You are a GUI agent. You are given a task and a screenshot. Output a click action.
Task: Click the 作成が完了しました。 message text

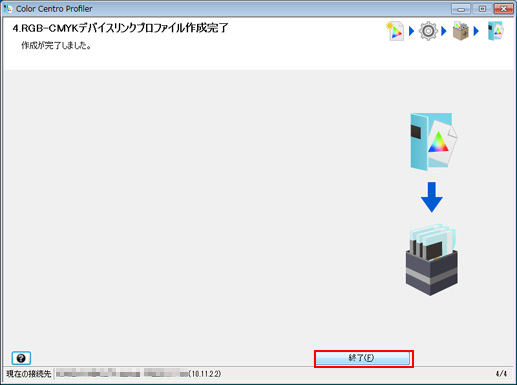coord(56,45)
